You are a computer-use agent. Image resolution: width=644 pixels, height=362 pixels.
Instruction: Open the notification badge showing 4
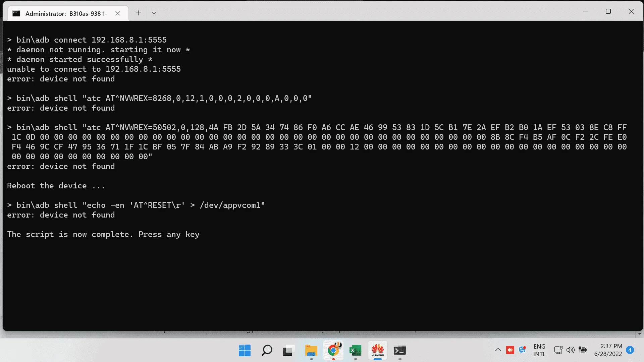point(630,350)
